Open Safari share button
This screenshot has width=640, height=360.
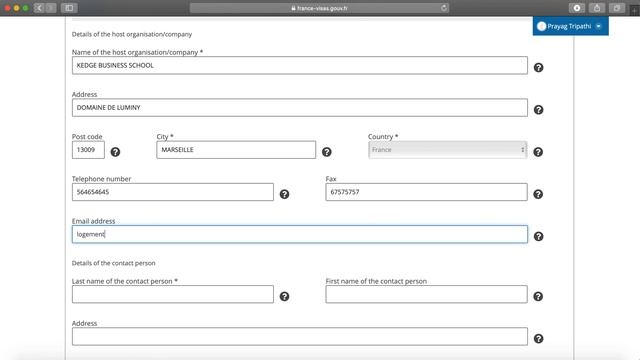[x=597, y=8]
